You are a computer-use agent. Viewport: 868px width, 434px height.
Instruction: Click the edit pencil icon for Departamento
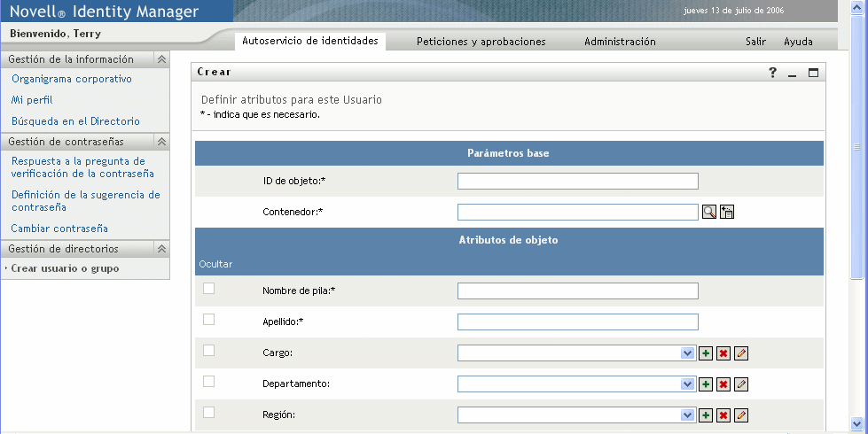(741, 384)
